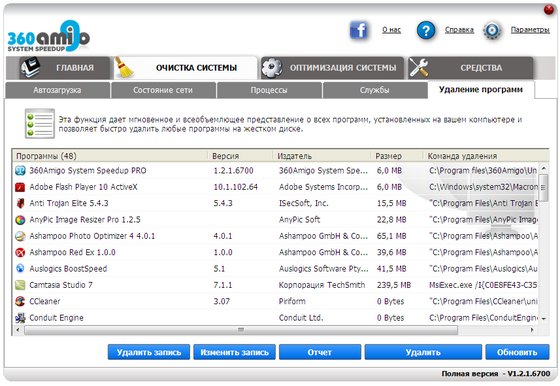The image size is (560, 386).
Task: Click the Ashampoo Red Ex icon
Action: pyautogui.click(x=20, y=252)
